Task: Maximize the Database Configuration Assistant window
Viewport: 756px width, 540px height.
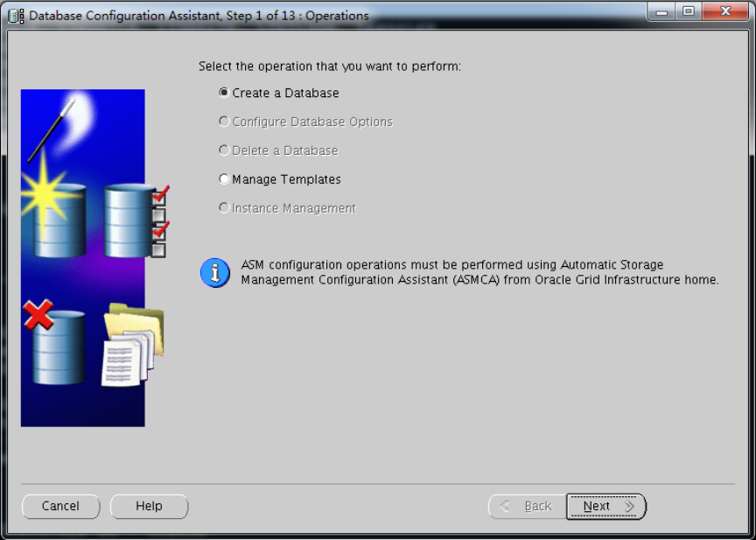Action: click(x=689, y=11)
